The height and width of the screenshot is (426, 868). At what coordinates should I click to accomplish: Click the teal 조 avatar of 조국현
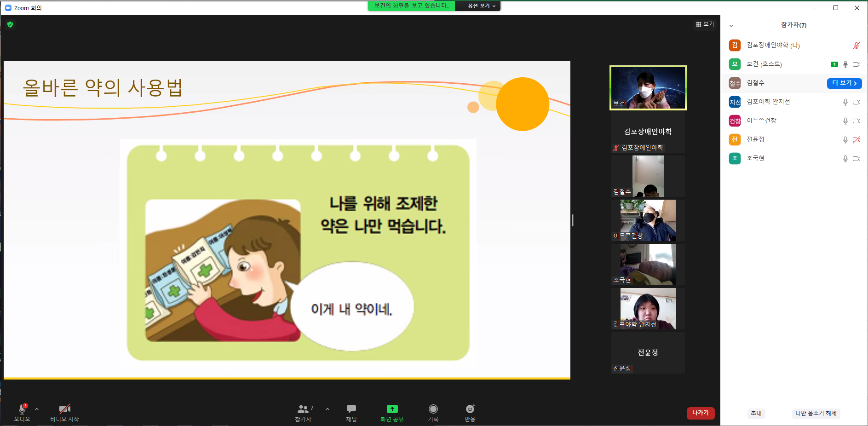(735, 158)
